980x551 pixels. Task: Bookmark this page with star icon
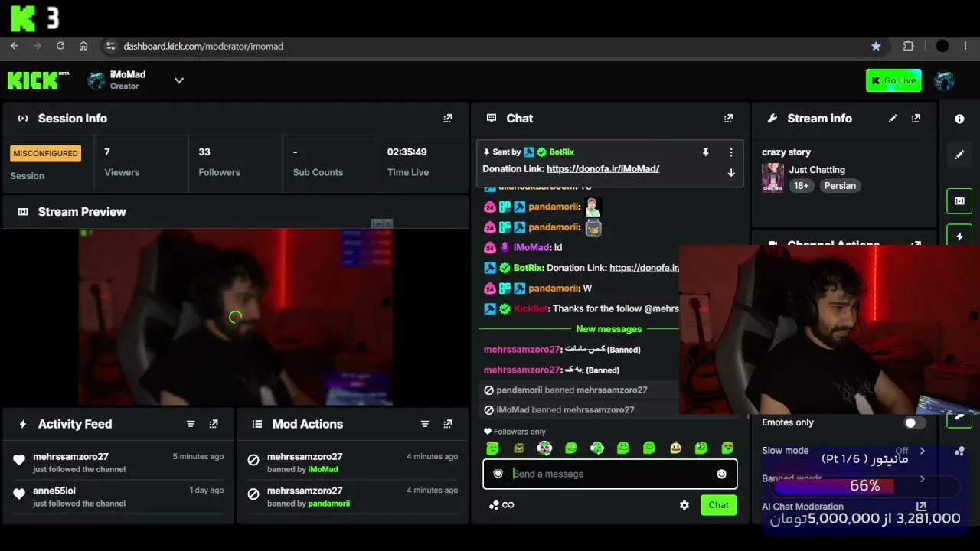click(876, 46)
